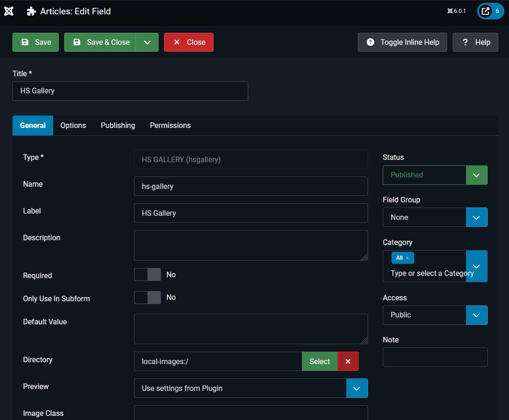Viewport: 509px width, 420px height.
Task: Remove the All category tag
Action: (407, 258)
